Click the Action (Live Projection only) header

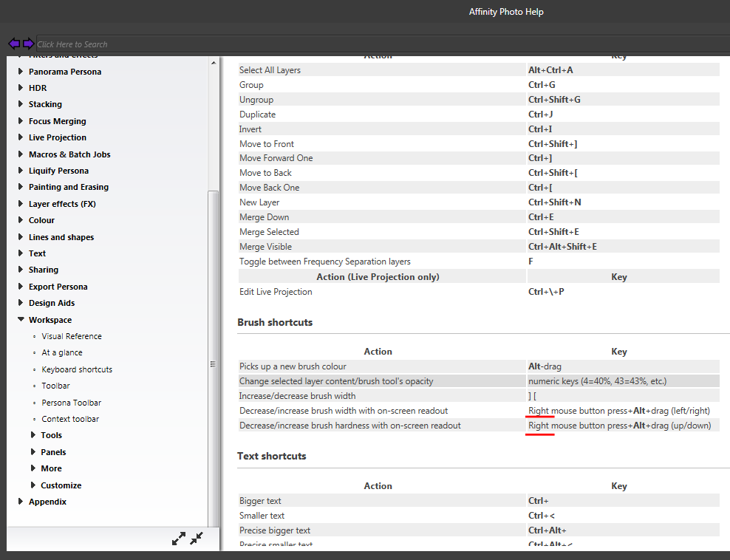(x=382, y=276)
